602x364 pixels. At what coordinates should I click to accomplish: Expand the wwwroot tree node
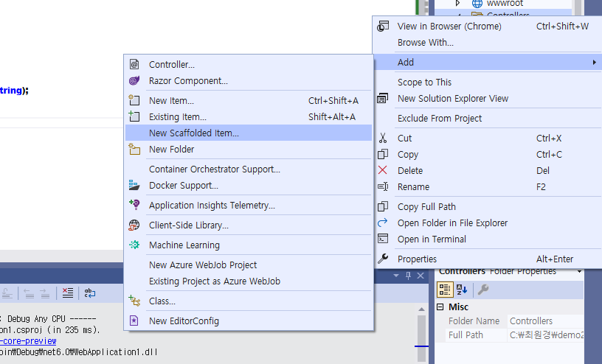coord(457,3)
